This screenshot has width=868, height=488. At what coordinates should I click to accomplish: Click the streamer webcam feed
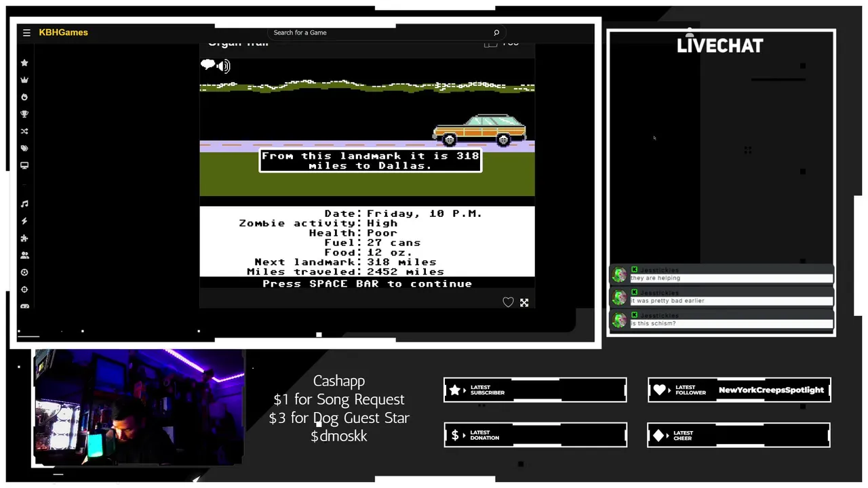[x=139, y=407]
